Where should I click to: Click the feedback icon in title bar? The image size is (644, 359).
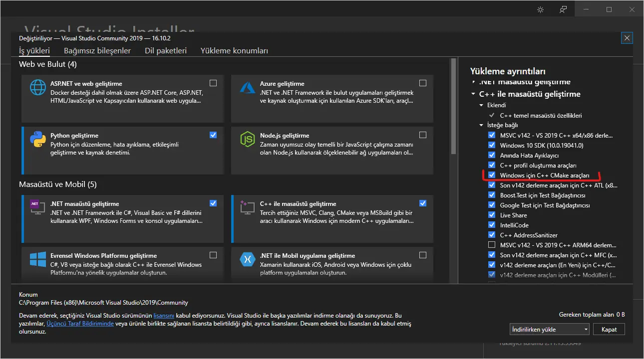click(563, 9)
